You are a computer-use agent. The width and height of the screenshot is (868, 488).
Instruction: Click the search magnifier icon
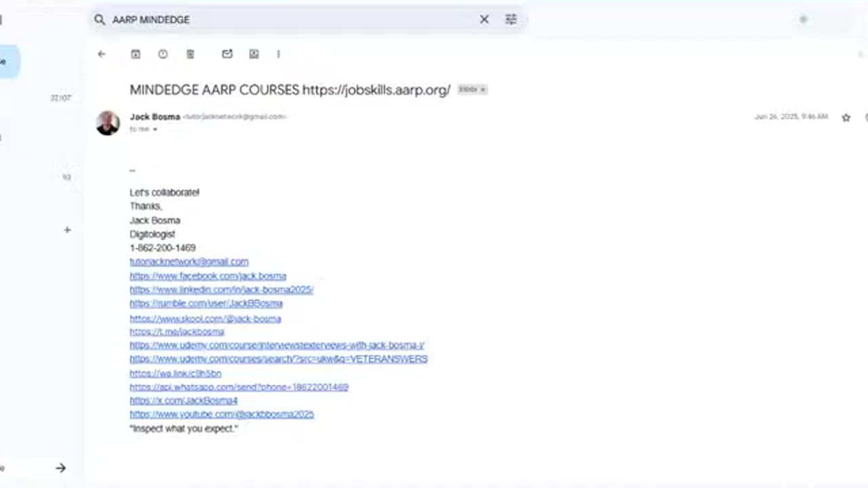[100, 20]
